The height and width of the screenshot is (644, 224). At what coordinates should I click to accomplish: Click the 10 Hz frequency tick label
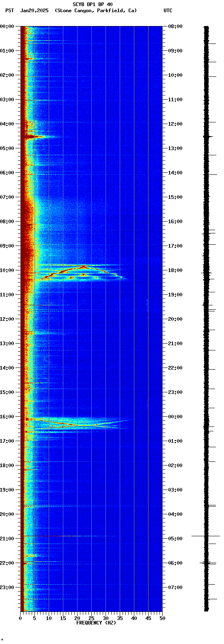coord(49,618)
